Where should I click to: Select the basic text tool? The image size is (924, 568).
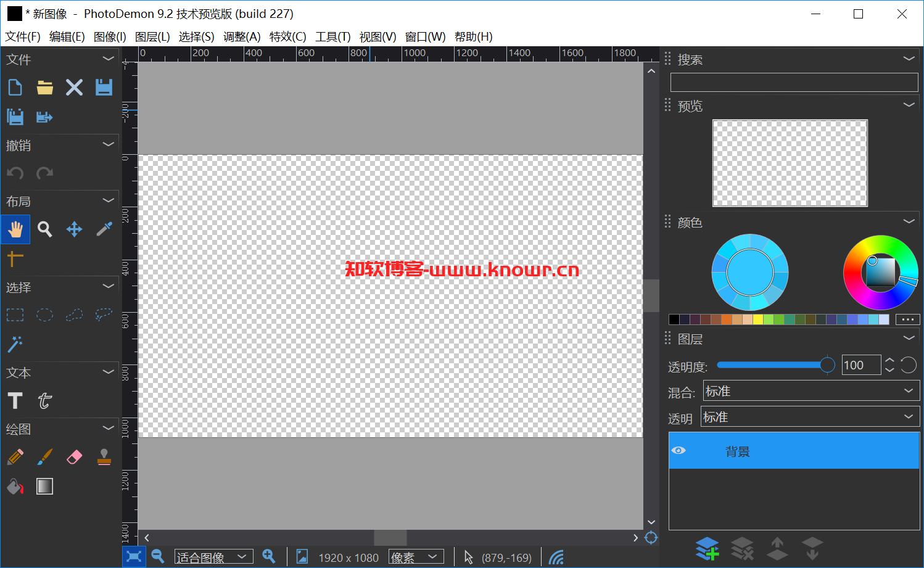(15, 401)
